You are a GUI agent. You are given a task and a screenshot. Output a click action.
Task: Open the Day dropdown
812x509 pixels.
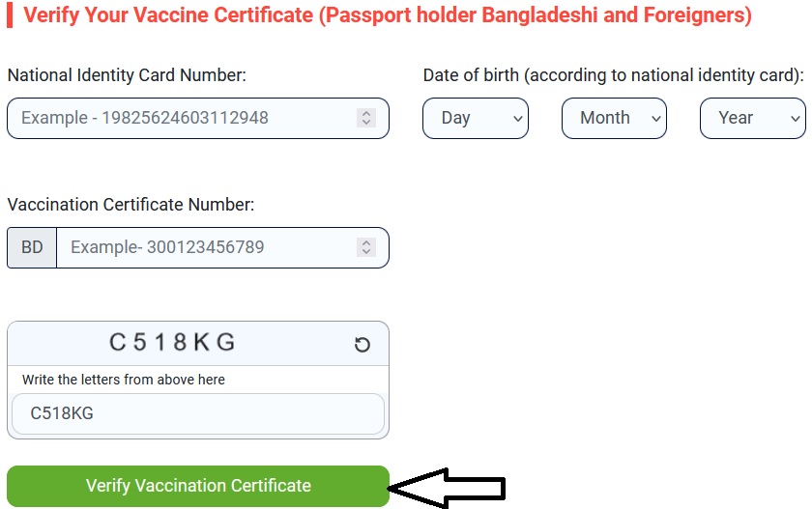(476, 118)
